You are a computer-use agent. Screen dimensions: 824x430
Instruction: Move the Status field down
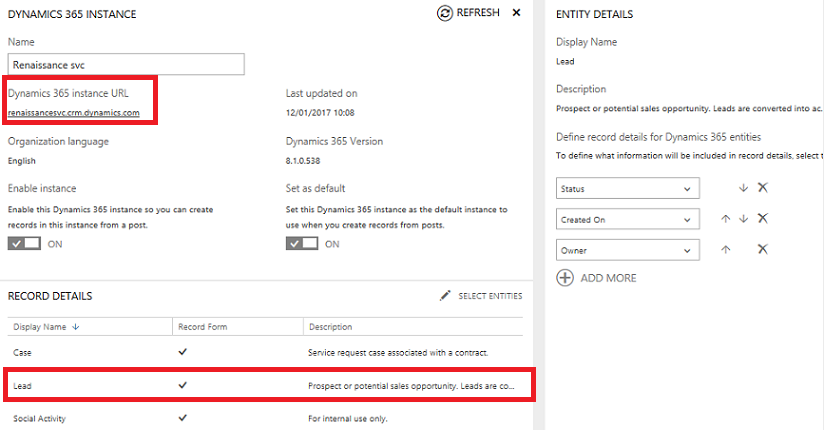tap(743, 188)
